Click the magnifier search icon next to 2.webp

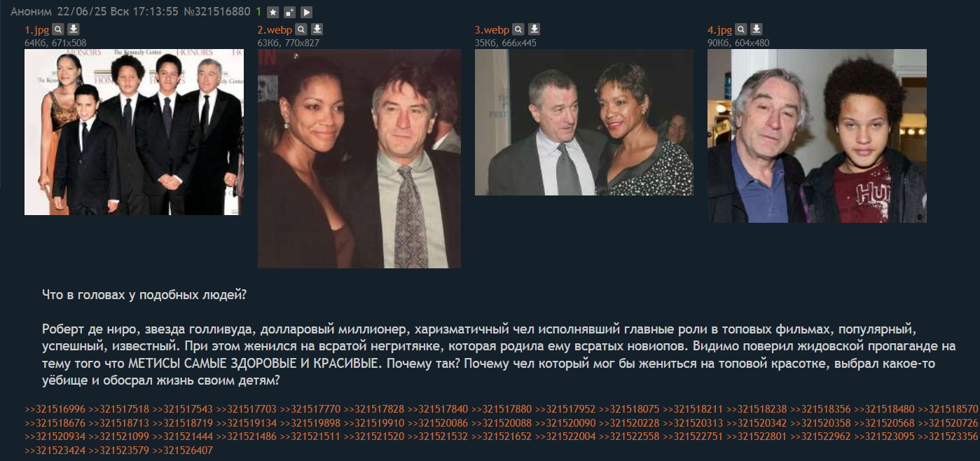[301, 29]
